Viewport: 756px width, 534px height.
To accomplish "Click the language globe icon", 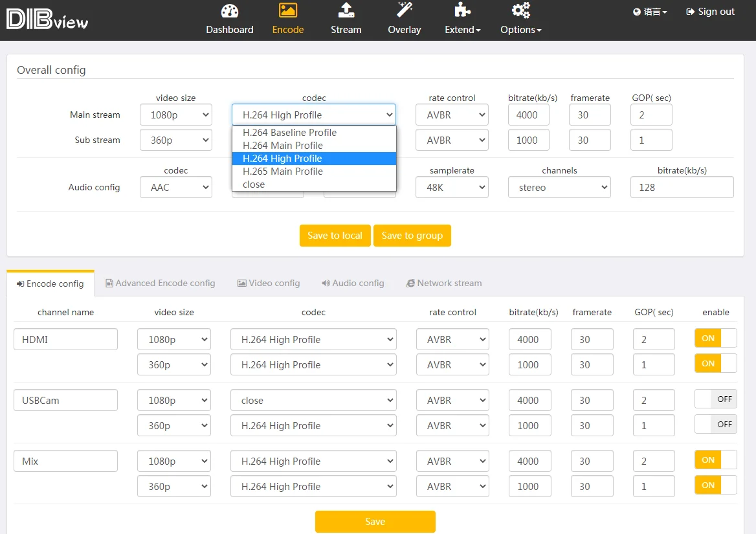I will 637,12.
